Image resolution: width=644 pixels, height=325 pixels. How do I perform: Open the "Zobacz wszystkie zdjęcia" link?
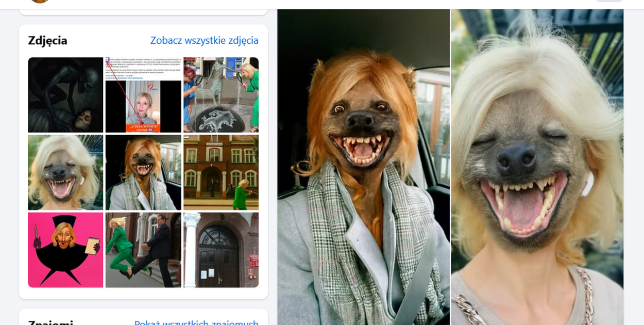tap(204, 40)
